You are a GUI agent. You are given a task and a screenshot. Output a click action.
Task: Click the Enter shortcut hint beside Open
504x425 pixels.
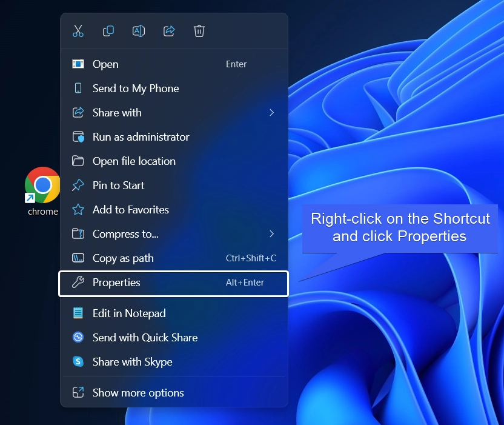236,64
